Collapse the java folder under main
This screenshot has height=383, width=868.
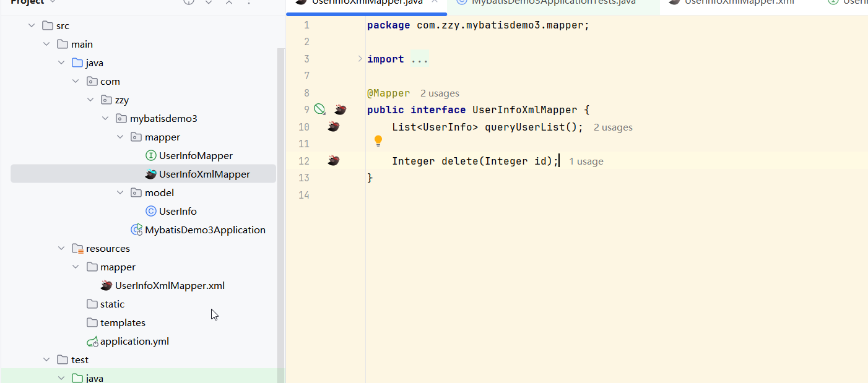61,62
